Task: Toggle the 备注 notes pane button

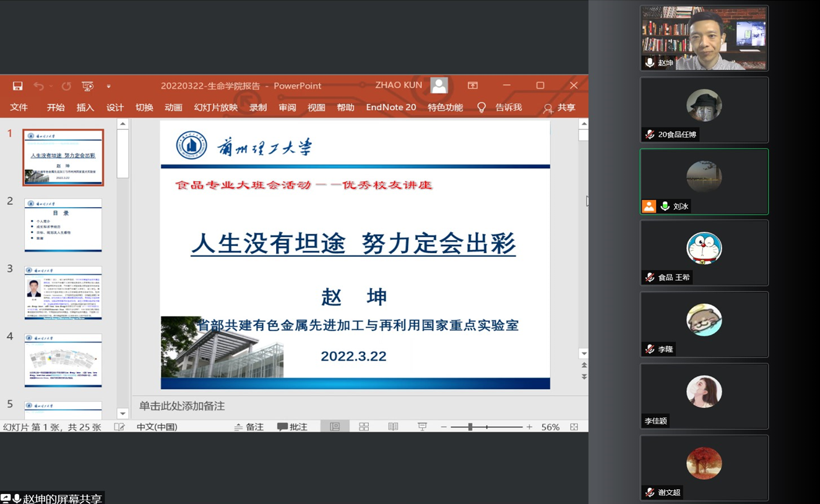Action: (249, 427)
